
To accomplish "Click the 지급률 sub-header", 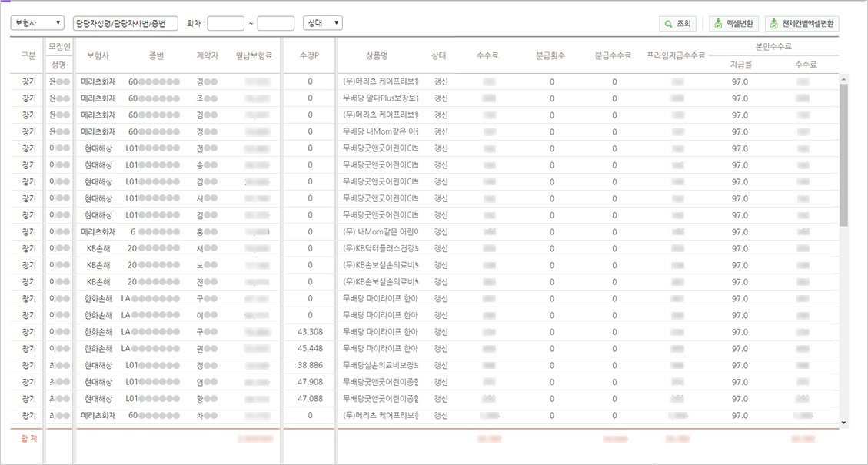I will [740, 65].
